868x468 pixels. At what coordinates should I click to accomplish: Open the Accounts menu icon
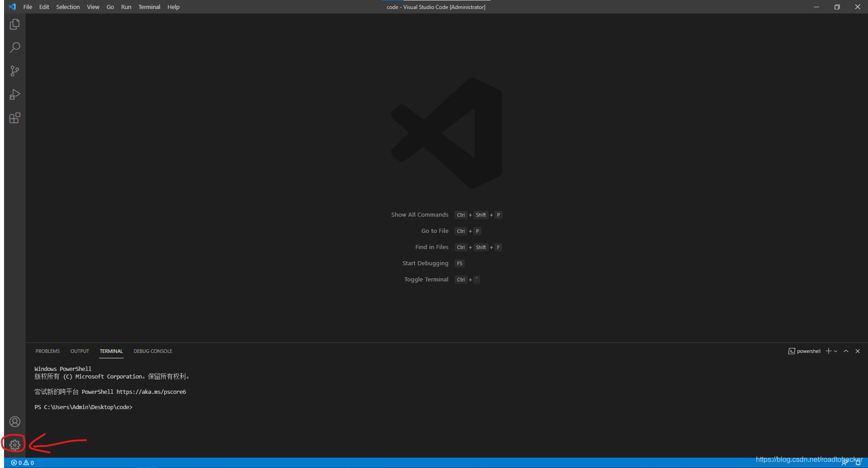tap(15, 422)
